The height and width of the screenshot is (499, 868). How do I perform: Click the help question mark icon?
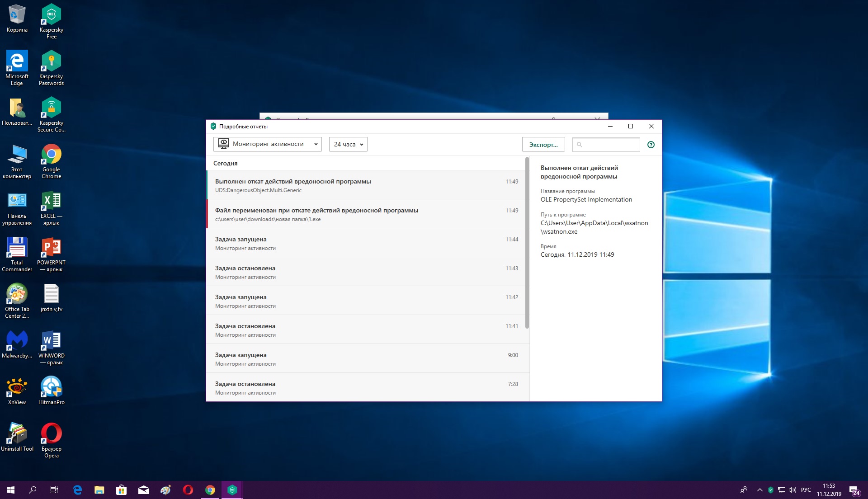tap(651, 145)
